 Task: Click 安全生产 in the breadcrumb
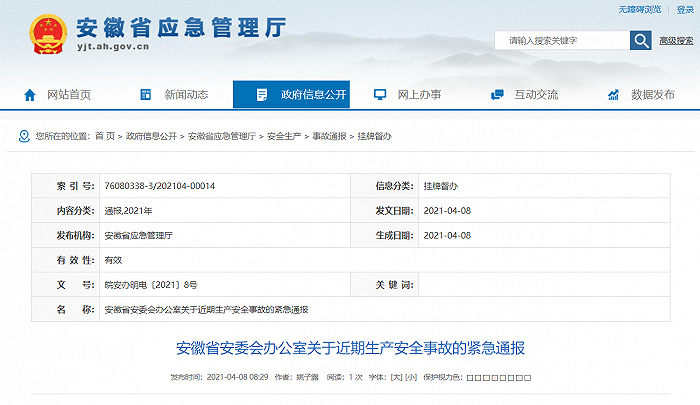[x=284, y=136]
